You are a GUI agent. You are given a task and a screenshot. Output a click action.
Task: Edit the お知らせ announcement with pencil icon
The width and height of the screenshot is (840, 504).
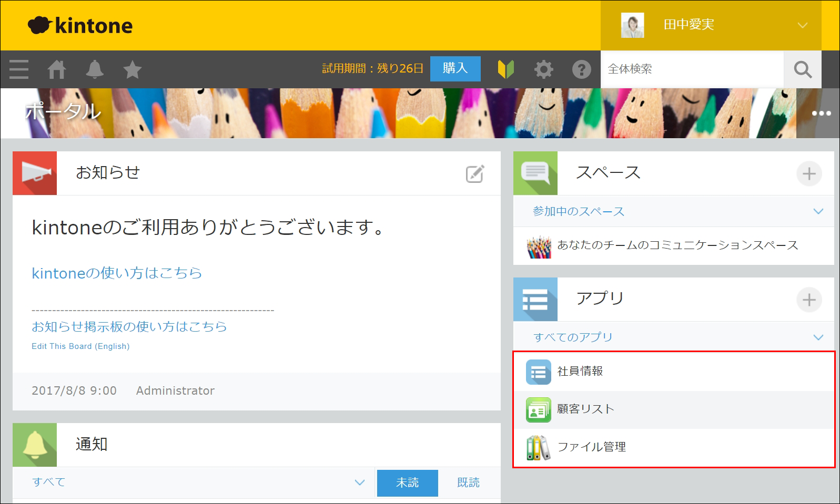[x=474, y=174]
